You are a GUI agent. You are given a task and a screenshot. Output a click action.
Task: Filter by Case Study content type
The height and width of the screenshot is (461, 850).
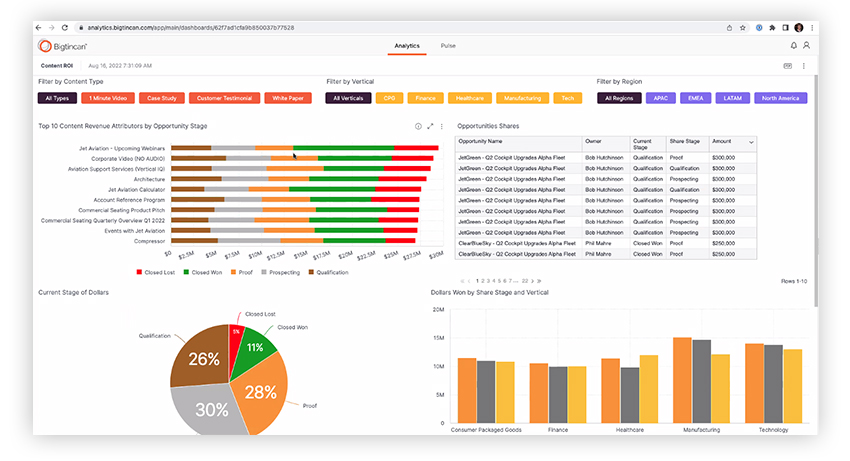click(x=162, y=98)
